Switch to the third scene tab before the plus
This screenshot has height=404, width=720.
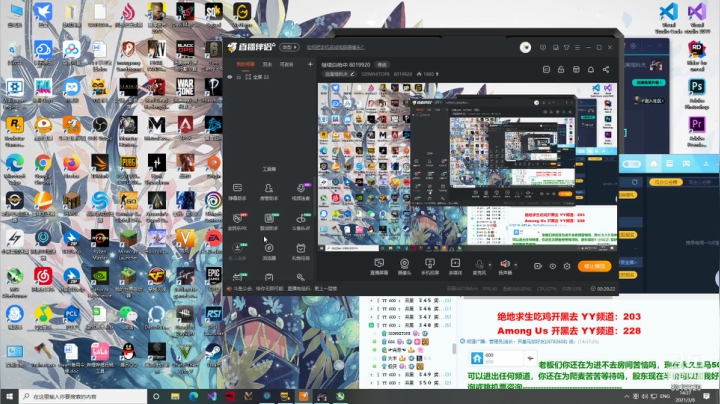[287, 64]
